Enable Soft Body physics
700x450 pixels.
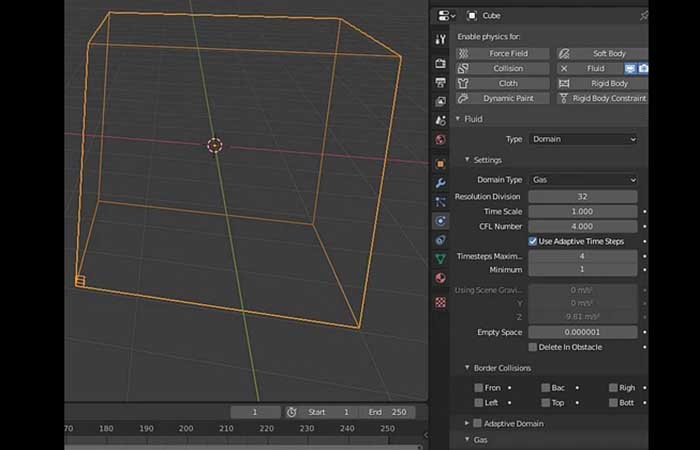pos(603,54)
